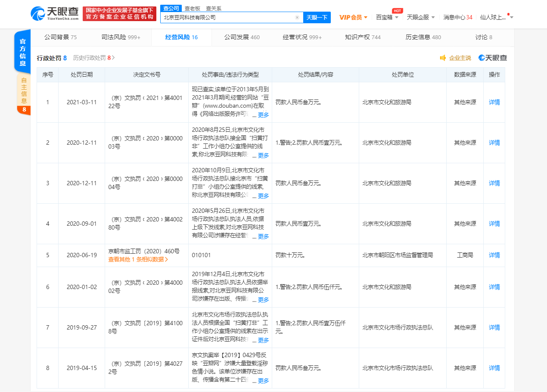Screen dimensions: 547x392
Task: Switch to the 知识产权 tab
Action: pyautogui.click(x=363, y=37)
